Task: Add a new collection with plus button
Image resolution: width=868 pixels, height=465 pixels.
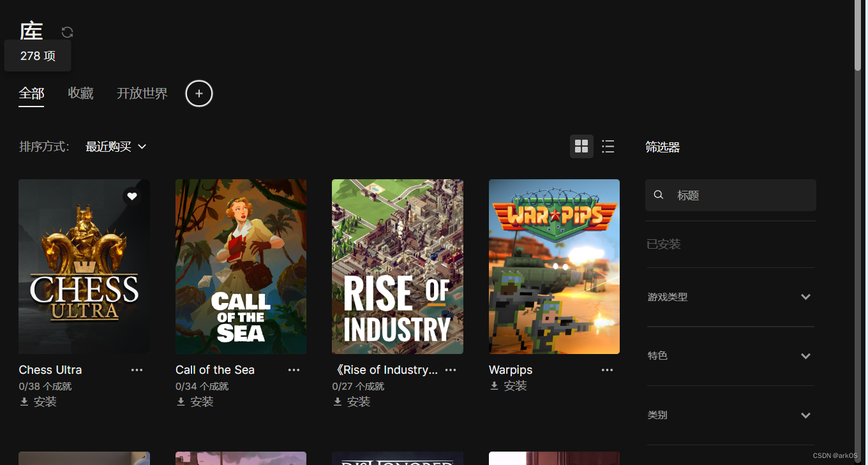Action: coord(199,94)
